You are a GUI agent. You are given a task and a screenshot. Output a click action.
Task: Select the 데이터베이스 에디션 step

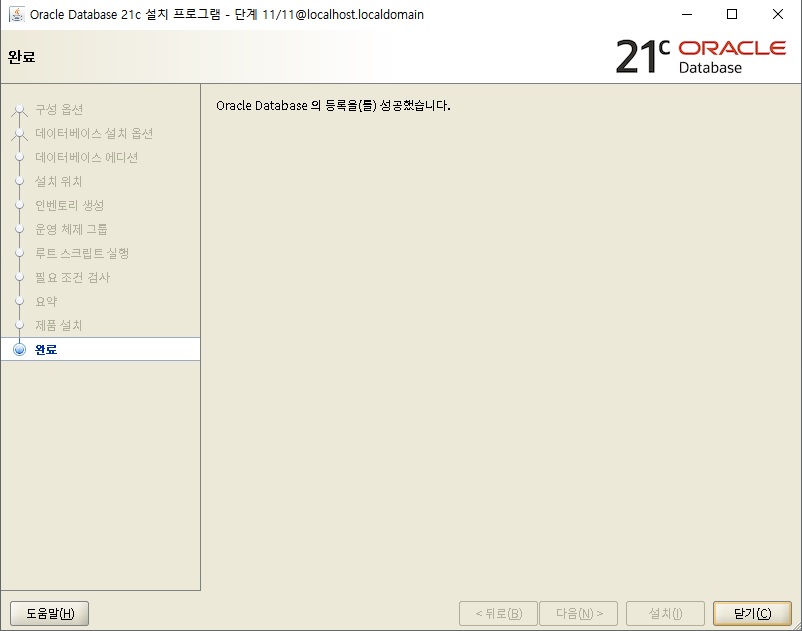(86, 157)
